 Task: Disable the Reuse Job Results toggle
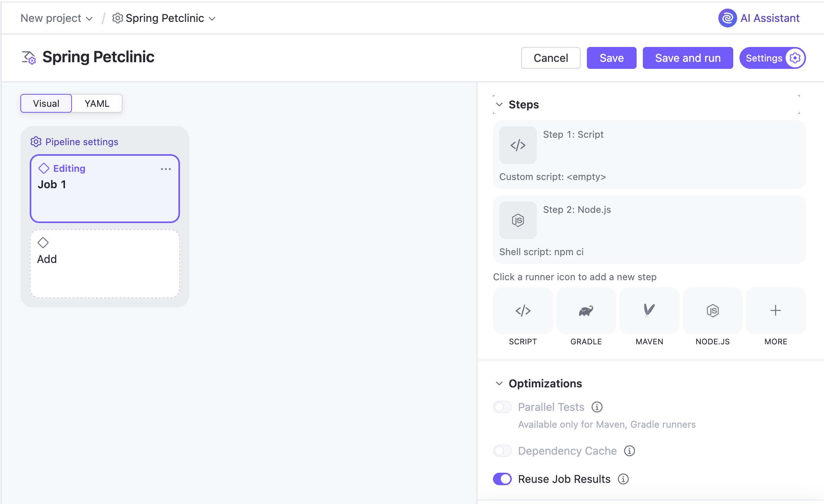pyautogui.click(x=502, y=479)
